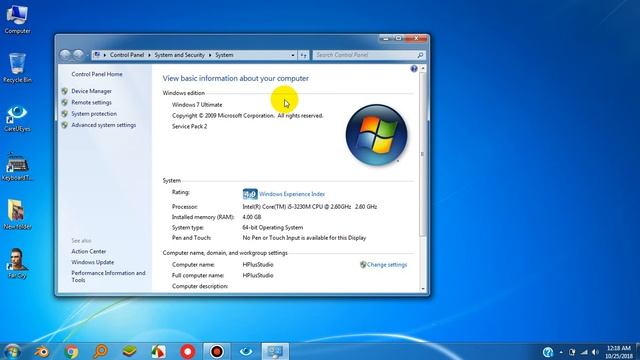This screenshot has width=640, height=360.
Task: Open the New folder desktop icon
Action: pos(17,215)
